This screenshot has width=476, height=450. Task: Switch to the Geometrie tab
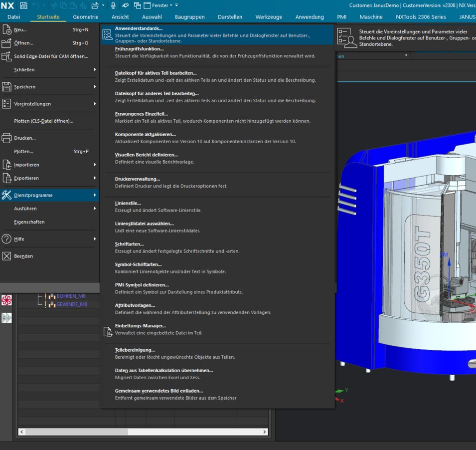pos(86,17)
